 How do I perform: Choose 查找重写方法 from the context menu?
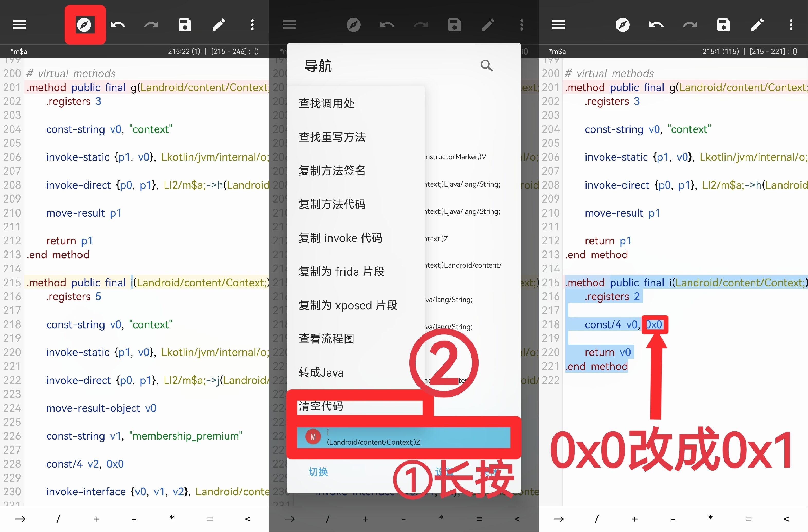[356, 137]
